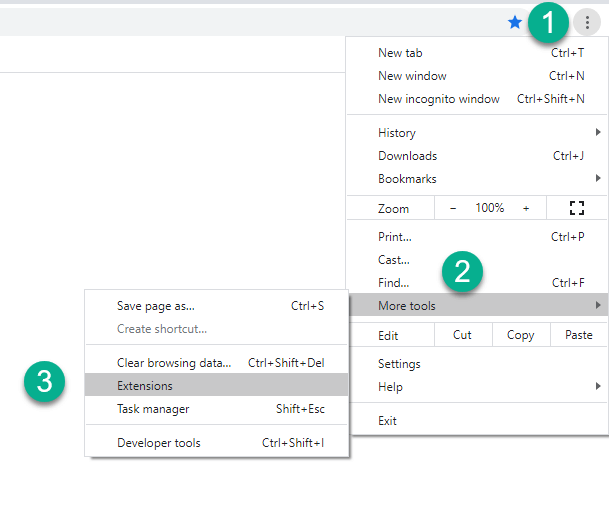Increase zoom with the plus button

[x=526, y=209]
